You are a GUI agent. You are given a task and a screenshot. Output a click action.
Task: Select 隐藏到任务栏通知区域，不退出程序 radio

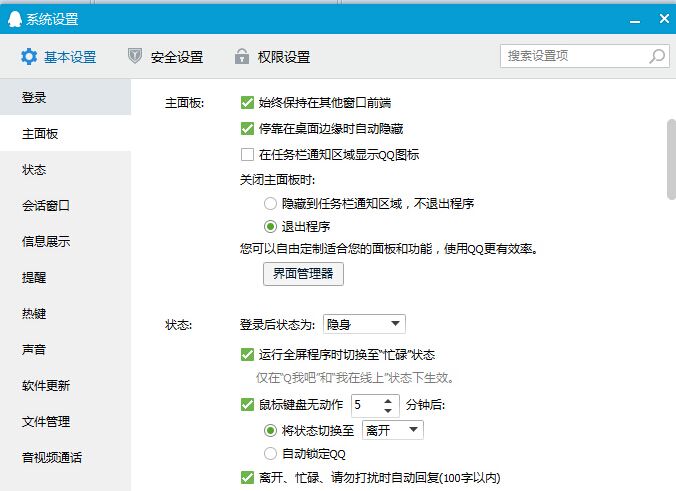coord(270,203)
